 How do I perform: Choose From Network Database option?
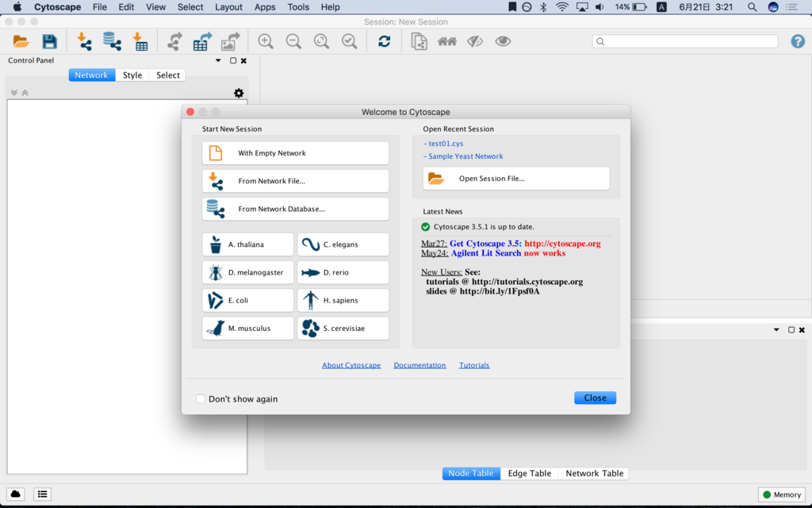coord(295,209)
